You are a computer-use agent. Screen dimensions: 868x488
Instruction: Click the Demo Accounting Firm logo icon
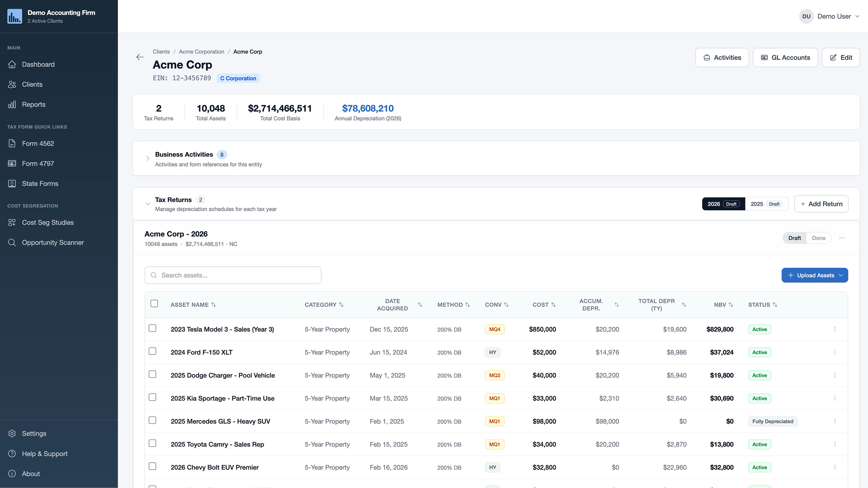(14, 16)
